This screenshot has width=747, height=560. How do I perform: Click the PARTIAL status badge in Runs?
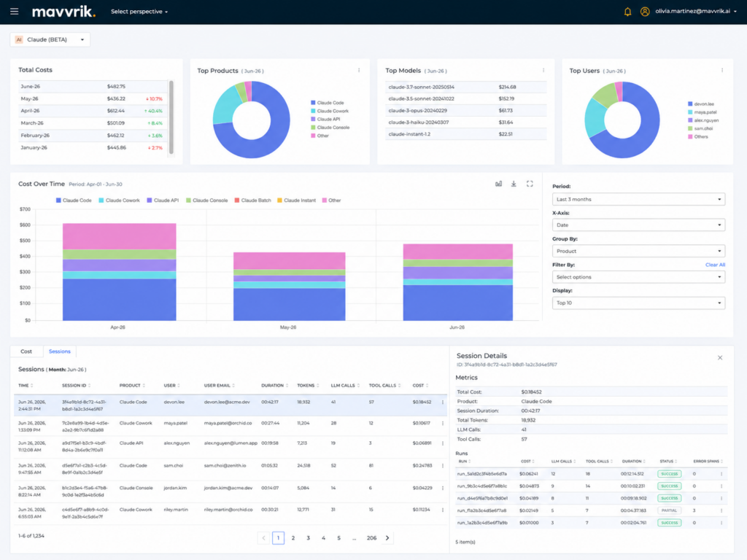(x=669, y=510)
